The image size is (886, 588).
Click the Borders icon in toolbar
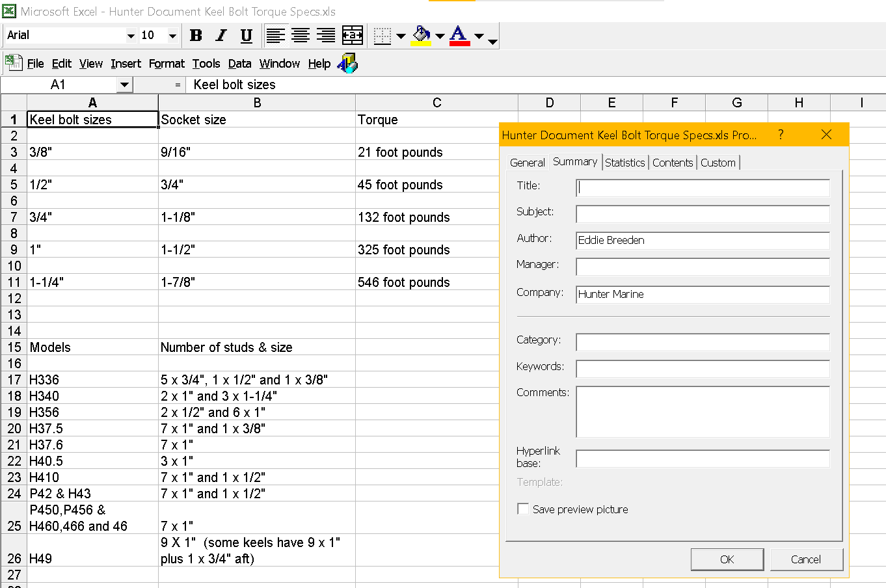coord(383,36)
